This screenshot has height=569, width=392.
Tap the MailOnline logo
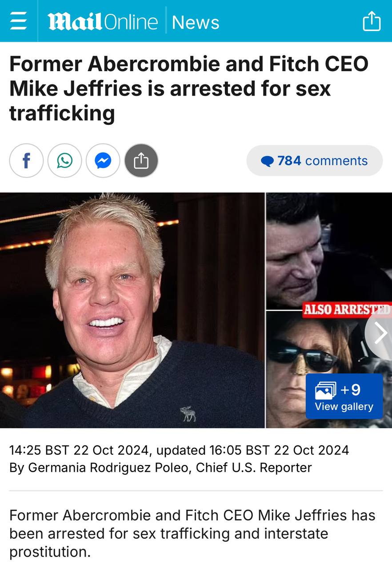click(103, 22)
